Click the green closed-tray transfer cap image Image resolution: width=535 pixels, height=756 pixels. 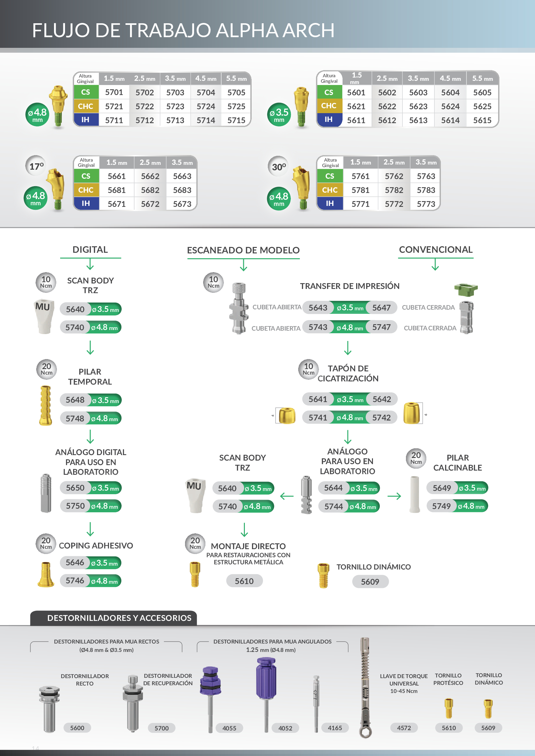pos(466,289)
